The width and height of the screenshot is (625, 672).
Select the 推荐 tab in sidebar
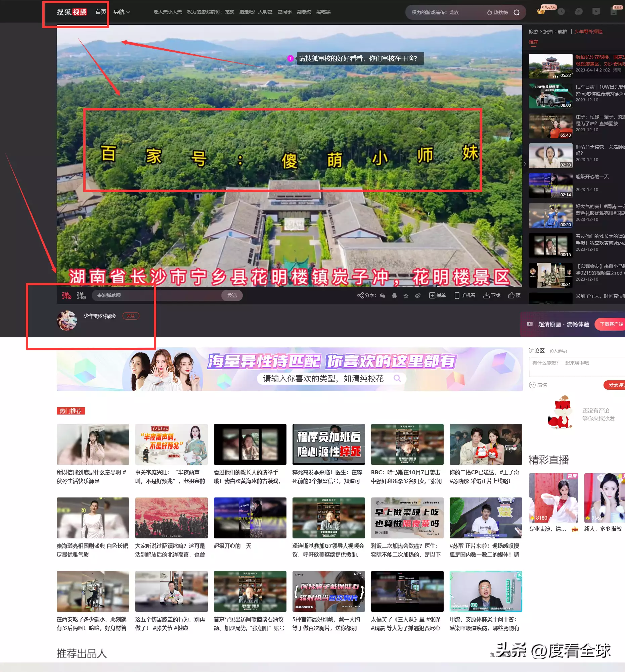click(x=533, y=42)
